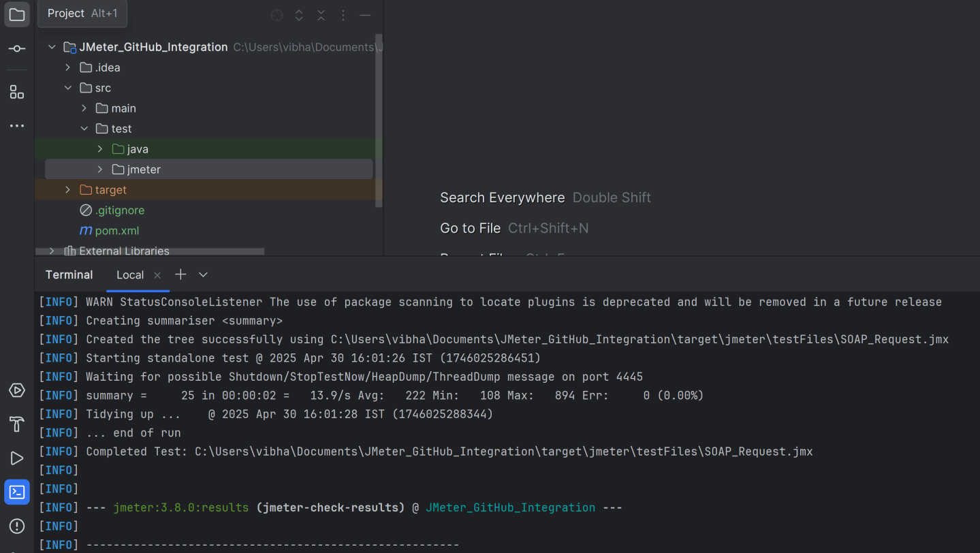This screenshot has height=553, width=980.
Task: Click the Completed Test SOAP_Request.jmx line
Action: [426, 452]
